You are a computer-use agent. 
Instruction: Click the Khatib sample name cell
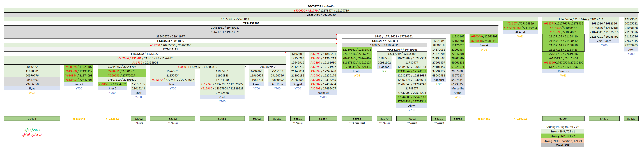point(357,71)
